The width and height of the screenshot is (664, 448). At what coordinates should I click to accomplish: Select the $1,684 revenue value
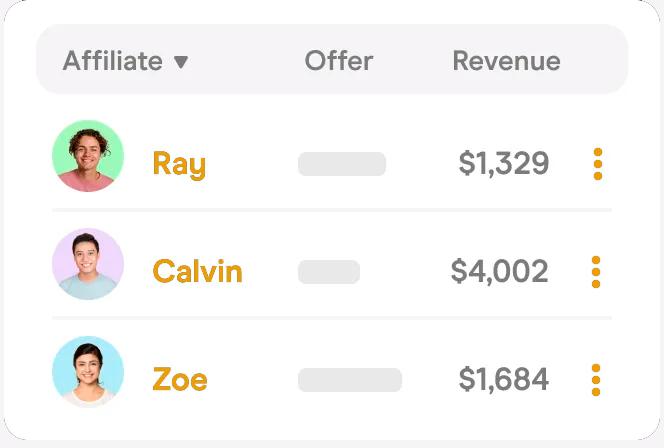(x=504, y=380)
